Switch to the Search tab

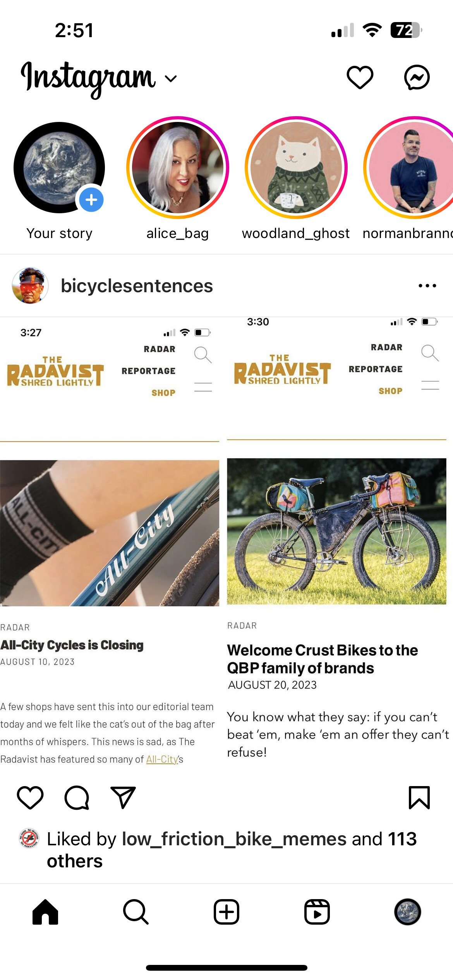[136, 912]
